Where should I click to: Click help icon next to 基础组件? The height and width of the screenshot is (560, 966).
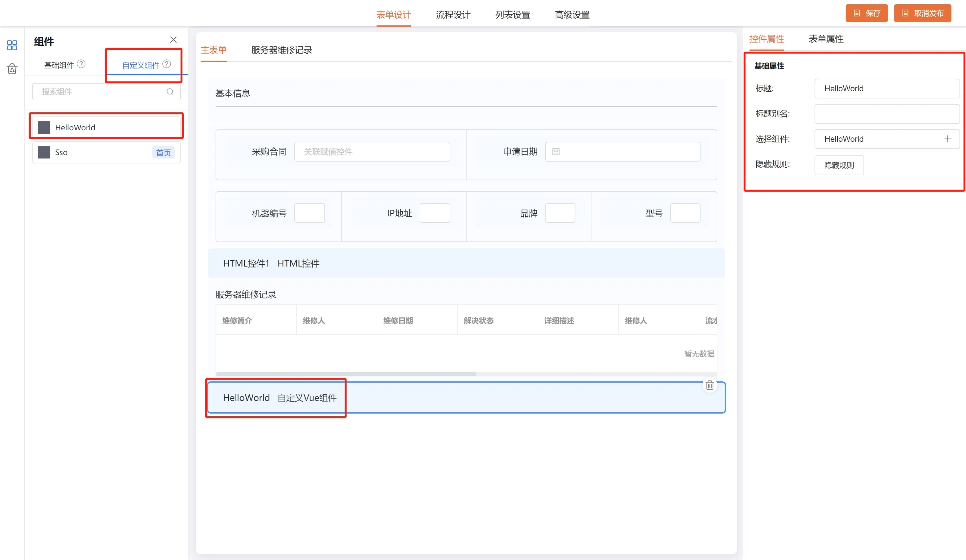(x=81, y=64)
